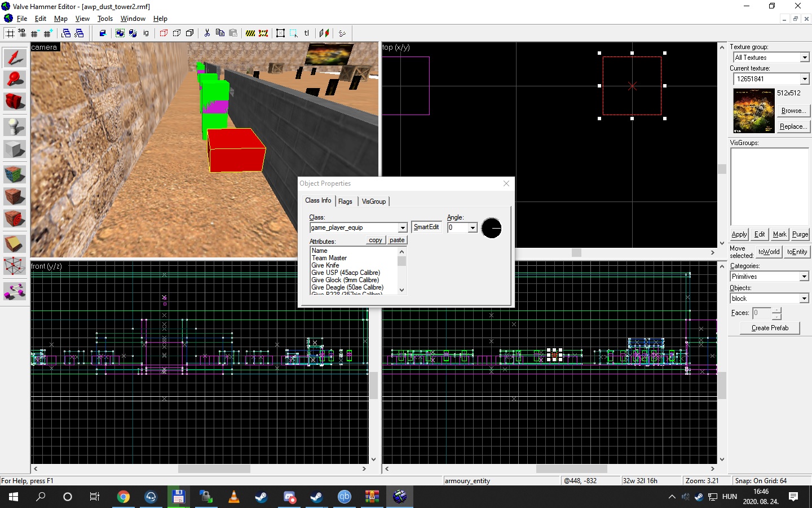The height and width of the screenshot is (508, 812).
Task: Open the Tools menu
Action: pos(105,19)
